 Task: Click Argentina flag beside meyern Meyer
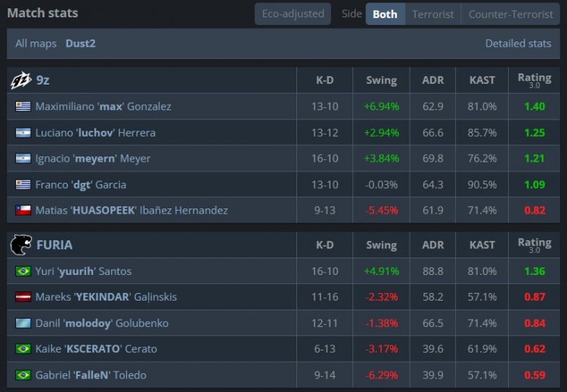click(23, 159)
